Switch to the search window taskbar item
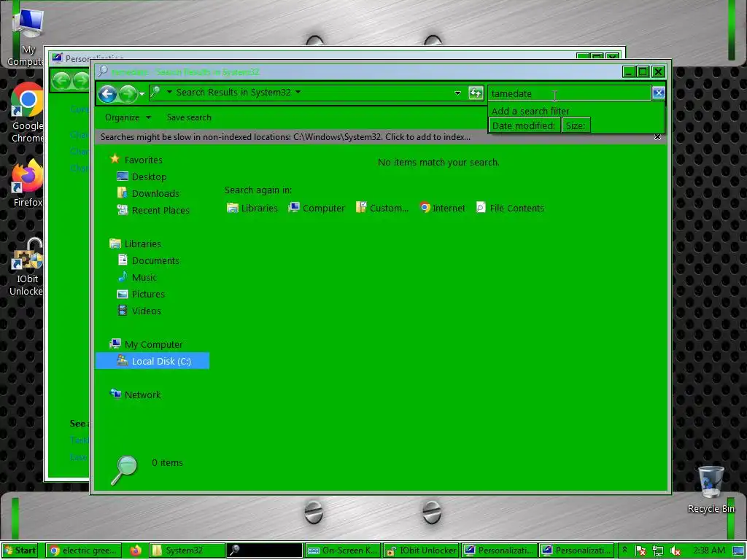 coord(264,551)
